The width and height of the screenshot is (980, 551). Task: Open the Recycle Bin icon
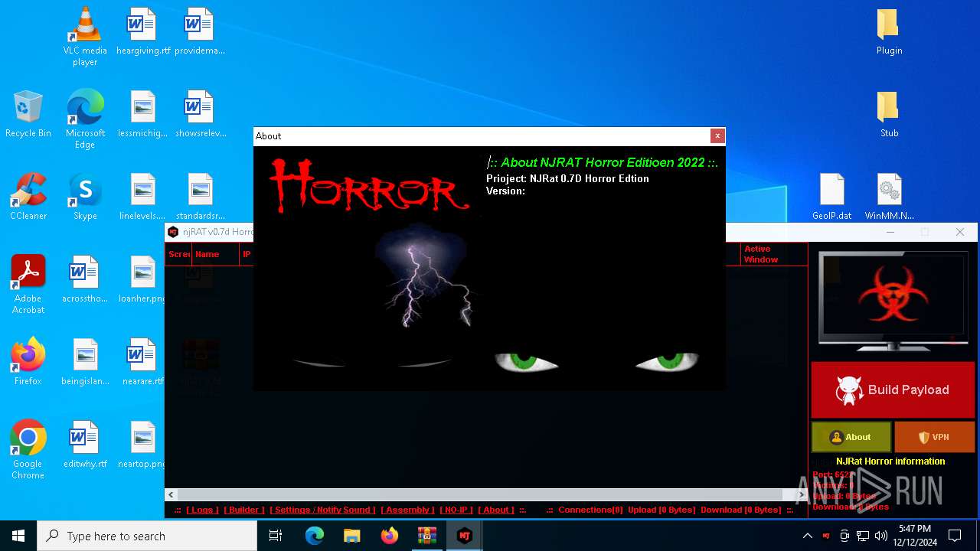(x=28, y=114)
